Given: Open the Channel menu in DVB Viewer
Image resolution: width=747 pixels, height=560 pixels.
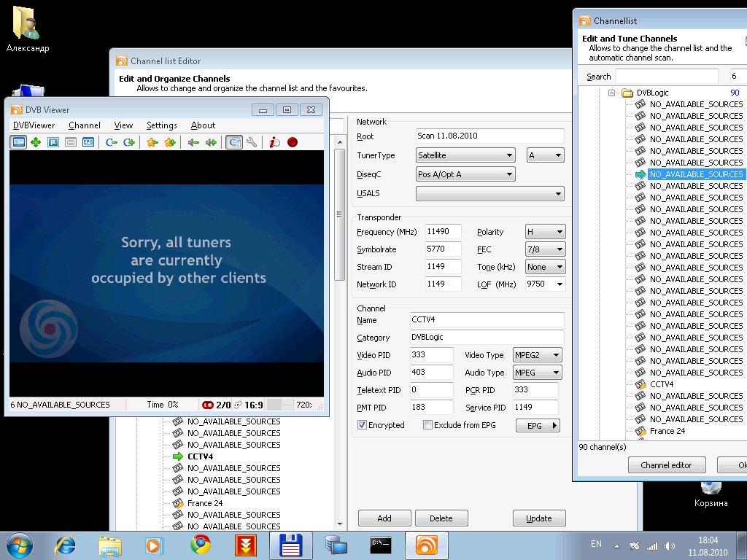Looking at the screenshot, I should 85,125.
